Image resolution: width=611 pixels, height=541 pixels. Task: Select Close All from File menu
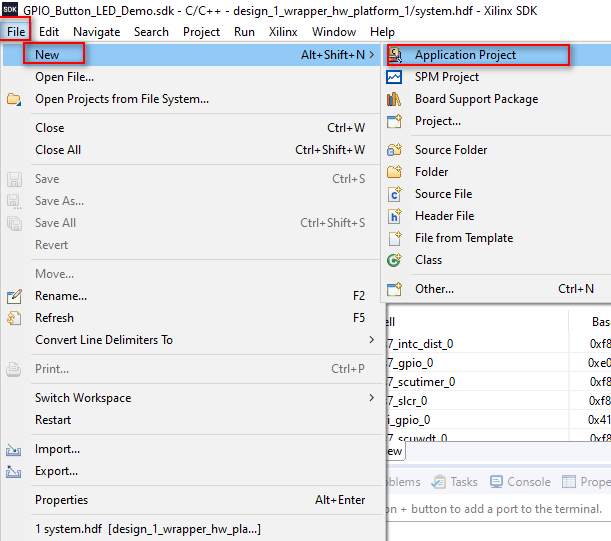pyautogui.click(x=58, y=150)
